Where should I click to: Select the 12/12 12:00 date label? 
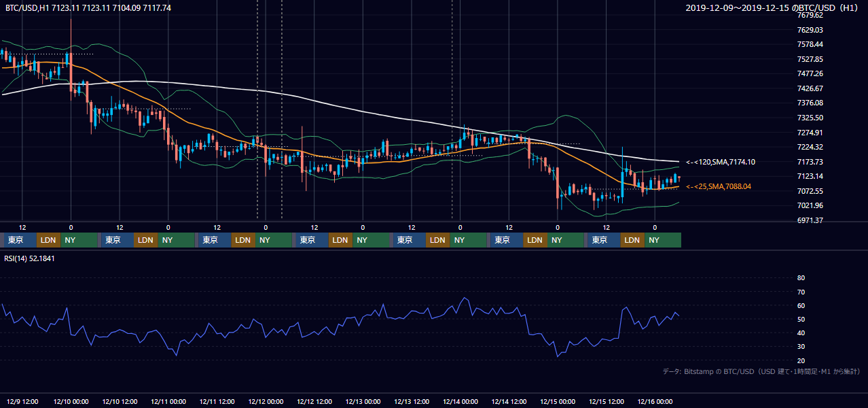(x=314, y=401)
